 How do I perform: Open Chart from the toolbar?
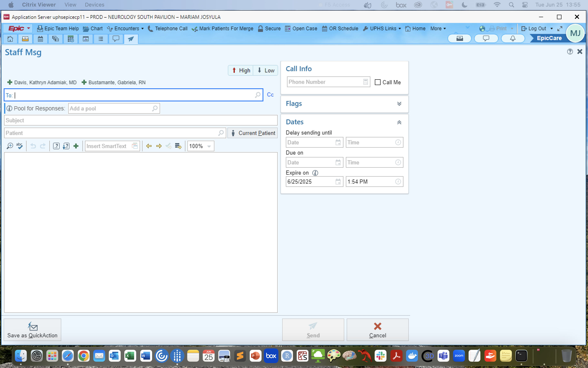pyautogui.click(x=92, y=28)
